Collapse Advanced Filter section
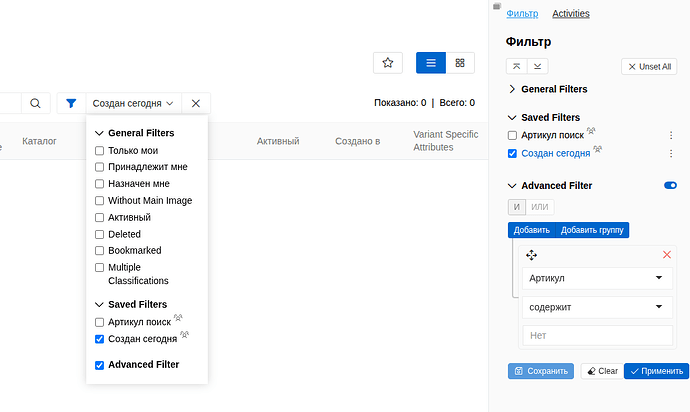This screenshot has width=690, height=412. pyautogui.click(x=512, y=186)
